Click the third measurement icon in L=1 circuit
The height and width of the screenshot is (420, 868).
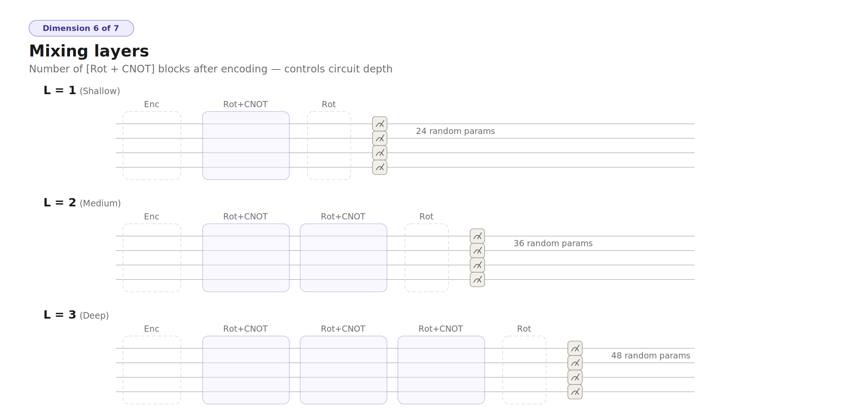380,153
